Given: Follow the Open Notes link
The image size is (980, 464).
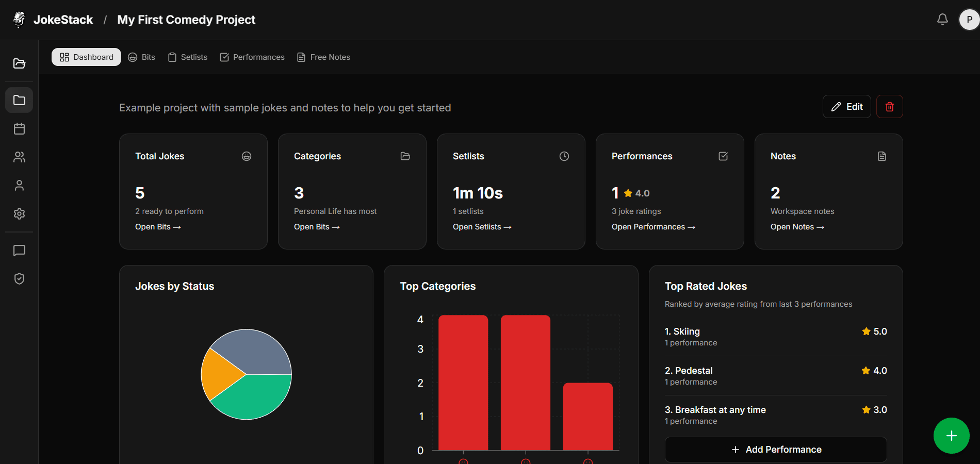Looking at the screenshot, I should point(797,227).
